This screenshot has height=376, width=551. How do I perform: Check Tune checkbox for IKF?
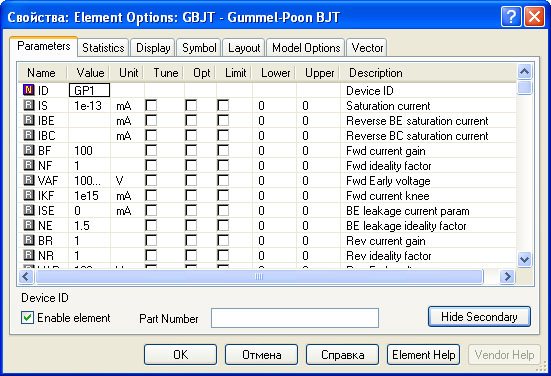pyautogui.click(x=151, y=195)
